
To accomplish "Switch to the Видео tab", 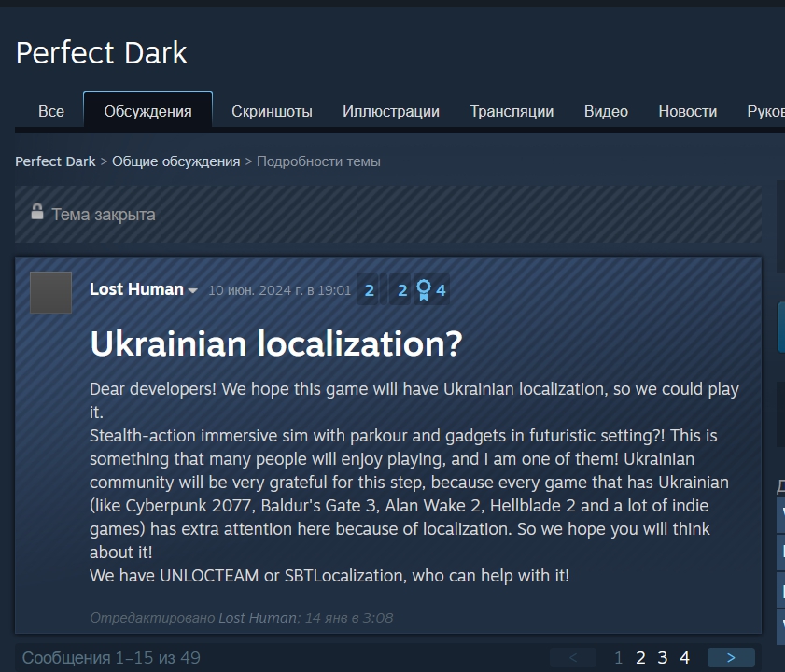I will 606,111.
